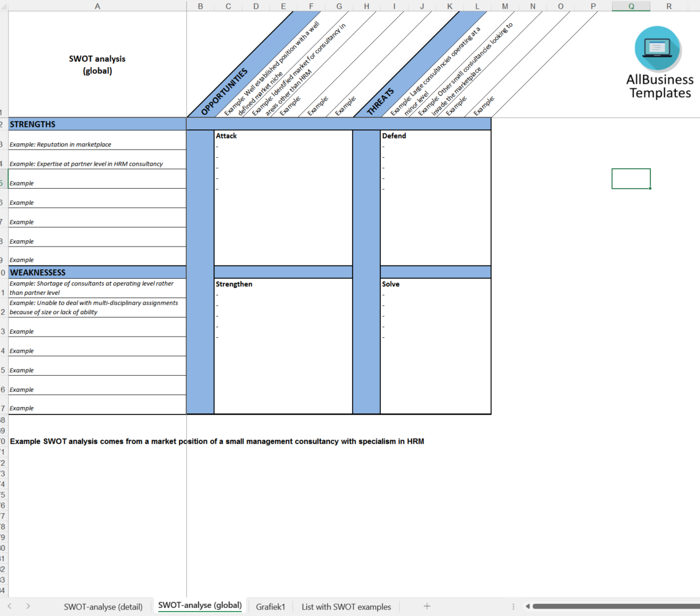Screen dimensions: 700x616
Task: Click the next sheet navigation arrow
Action: tap(28, 607)
